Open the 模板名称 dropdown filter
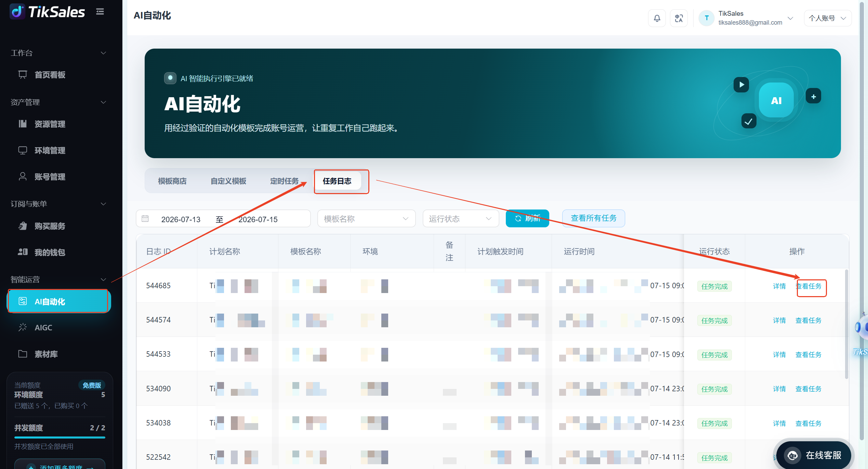The image size is (868, 469). pyautogui.click(x=366, y=218)
